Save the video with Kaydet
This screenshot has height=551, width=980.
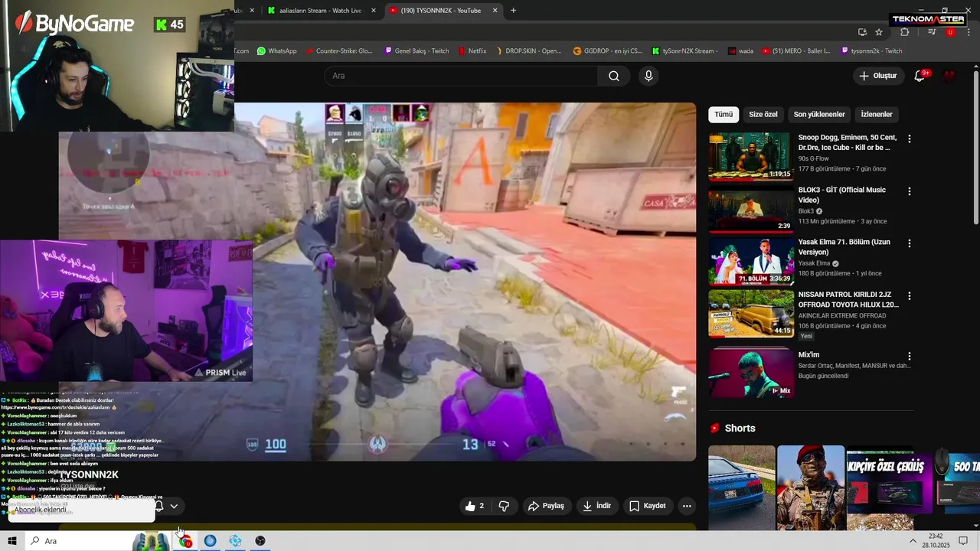(x=648, y=506)
